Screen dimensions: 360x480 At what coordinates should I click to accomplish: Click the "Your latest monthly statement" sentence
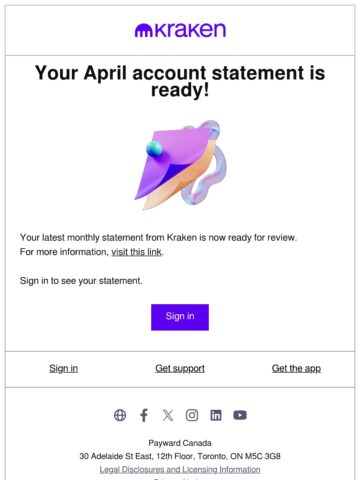(158, 238)
